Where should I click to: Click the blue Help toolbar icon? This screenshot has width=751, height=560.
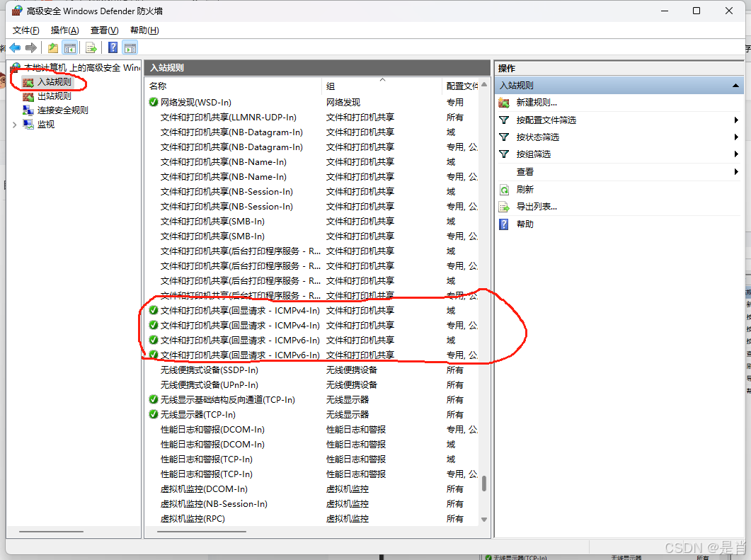(113, 48)
